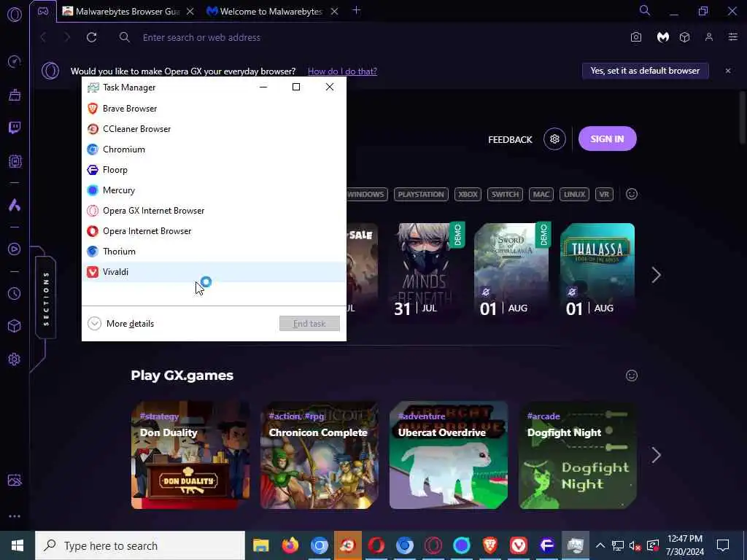
Task: Show next games in release calendar
Action: click(x=656, y=275)
